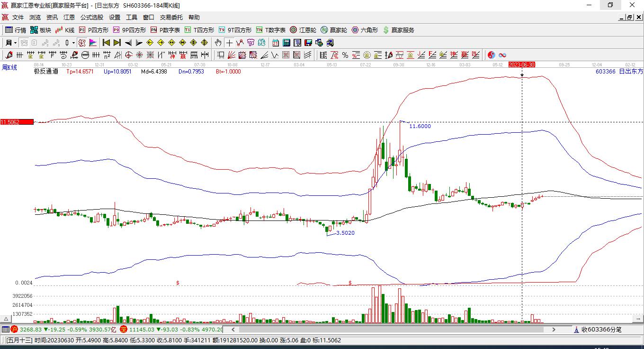Open the 江恩 menu

69,18
